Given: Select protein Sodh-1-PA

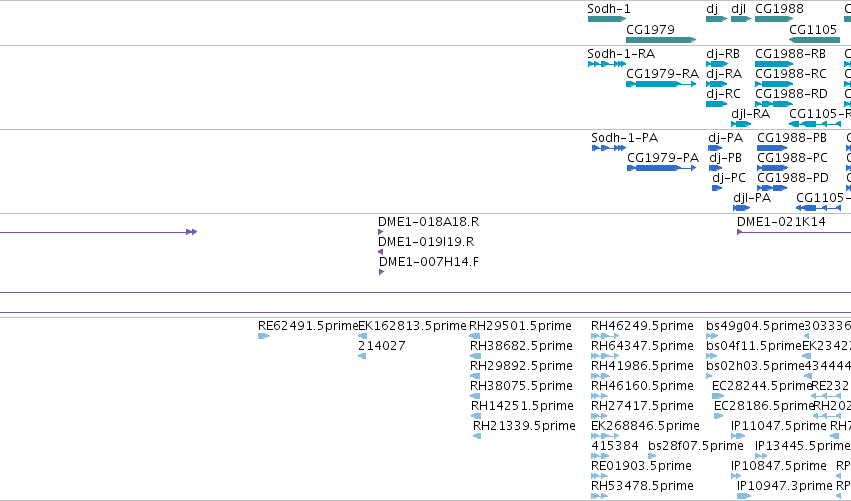Looking at the screenshot, I should (609, 148).
